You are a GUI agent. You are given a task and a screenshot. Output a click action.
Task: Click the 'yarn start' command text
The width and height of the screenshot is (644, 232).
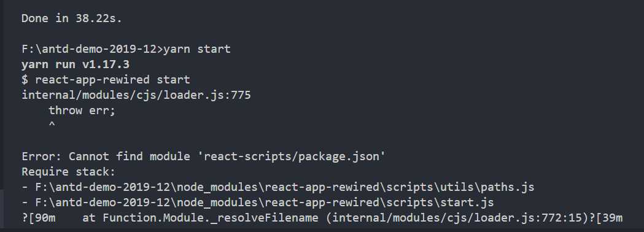tap(197, 49)
